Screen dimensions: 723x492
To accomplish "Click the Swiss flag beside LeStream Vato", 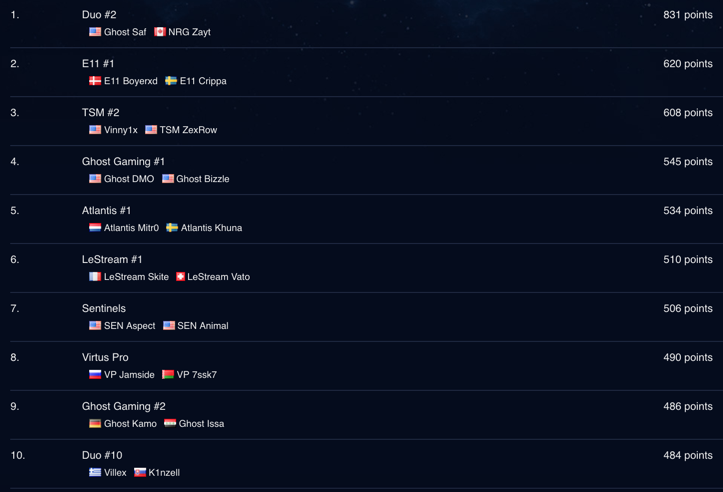I will click(x=180, y=276).
